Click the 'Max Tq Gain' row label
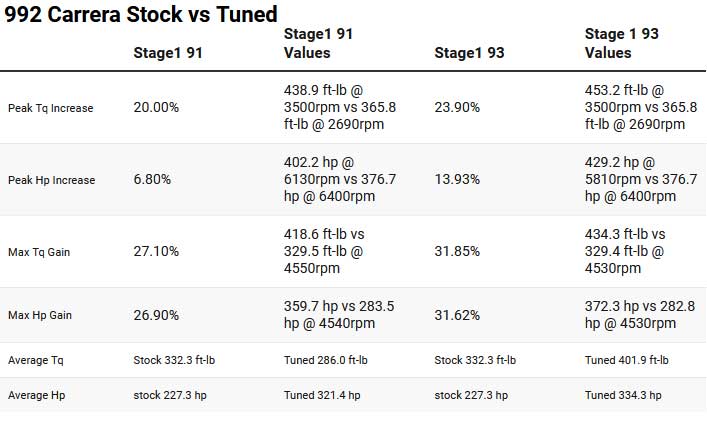 [x=39, y=252]
